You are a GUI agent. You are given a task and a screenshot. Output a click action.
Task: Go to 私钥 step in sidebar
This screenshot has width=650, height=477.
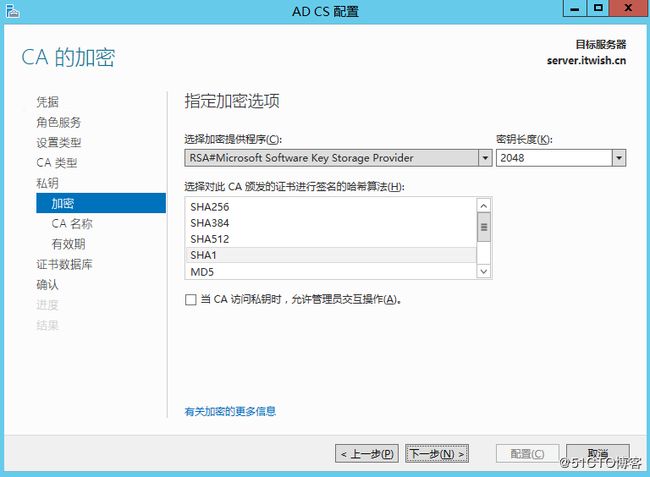point(47,183)
